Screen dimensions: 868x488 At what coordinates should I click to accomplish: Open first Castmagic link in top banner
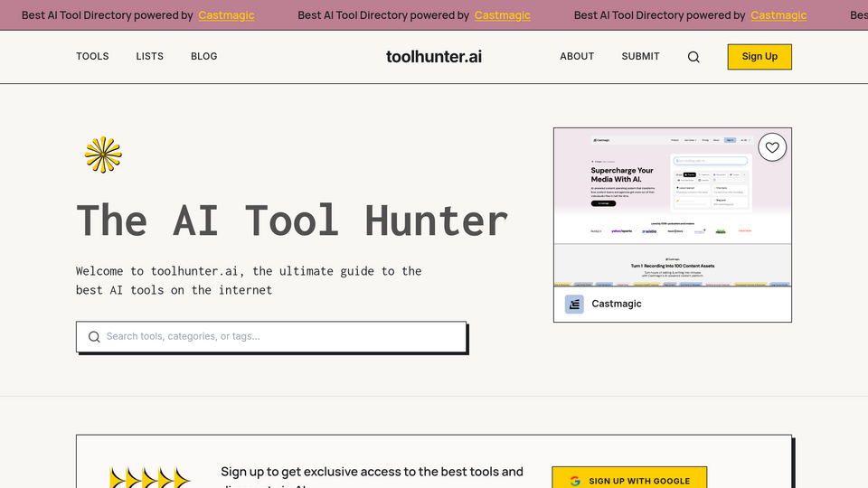[x=226, y=15]
